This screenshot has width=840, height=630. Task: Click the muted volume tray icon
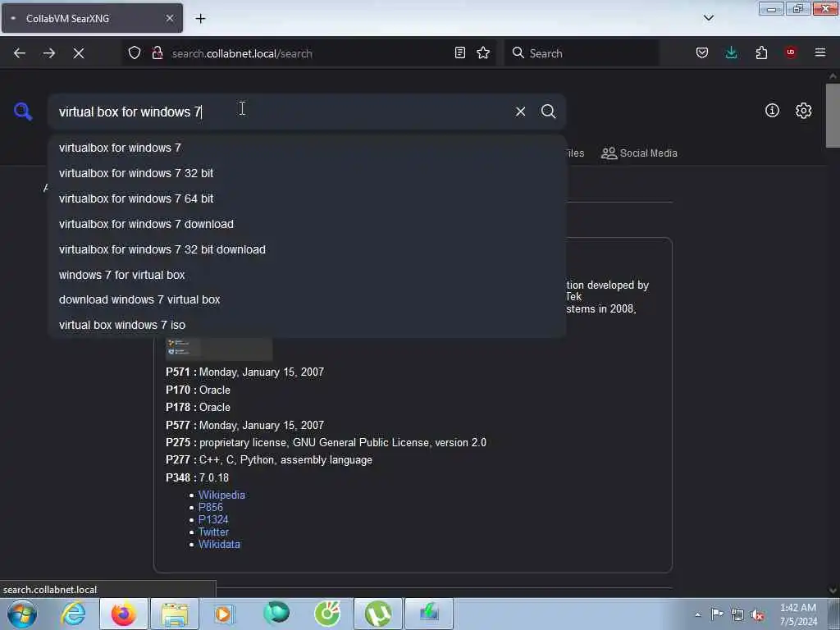point(757,615)
